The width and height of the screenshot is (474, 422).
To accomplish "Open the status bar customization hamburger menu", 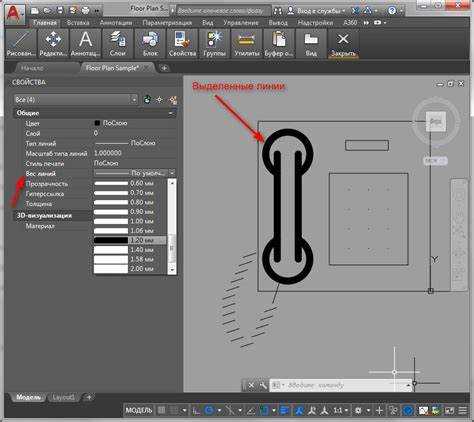I will [463, 410].
